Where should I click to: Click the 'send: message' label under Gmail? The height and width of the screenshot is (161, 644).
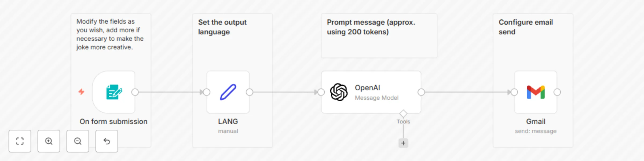(535, 131)
